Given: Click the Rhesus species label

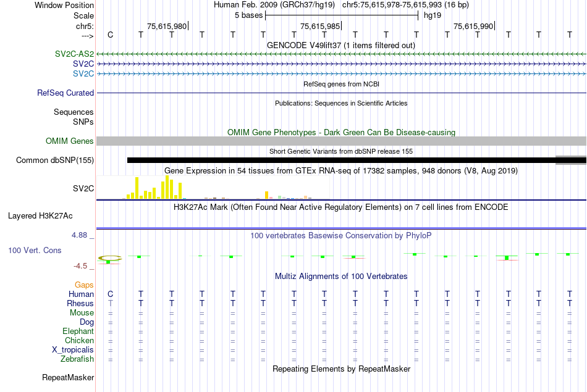Looking at the screenshot, I should point(80,303).
